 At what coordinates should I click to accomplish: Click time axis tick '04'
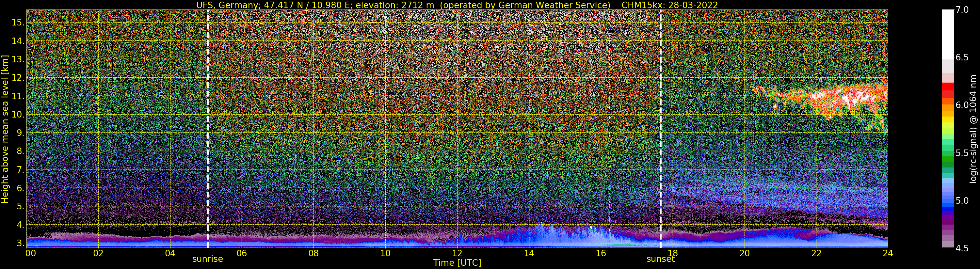(170, 253)
